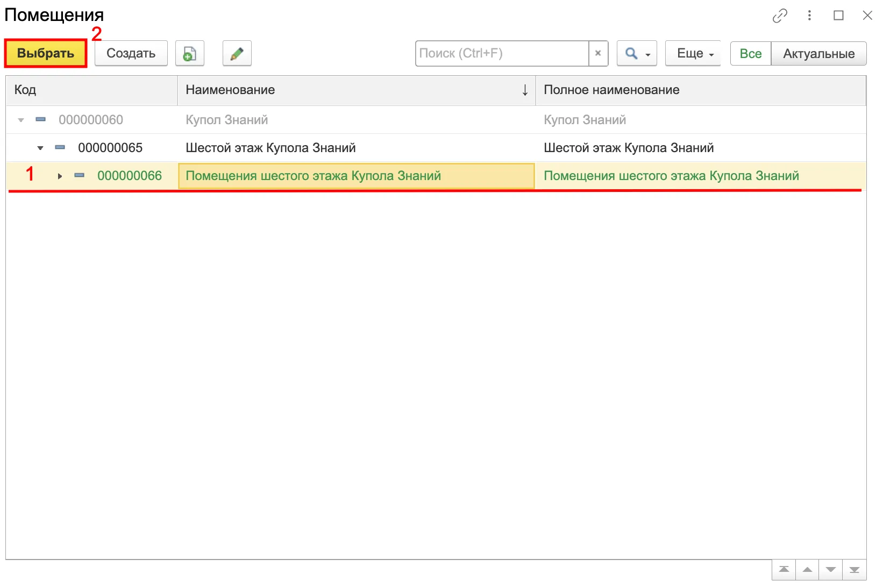The image size is (883, 588).
Task: Collapse the 000000060 Купол Знаний group
Action: point(21,120)
